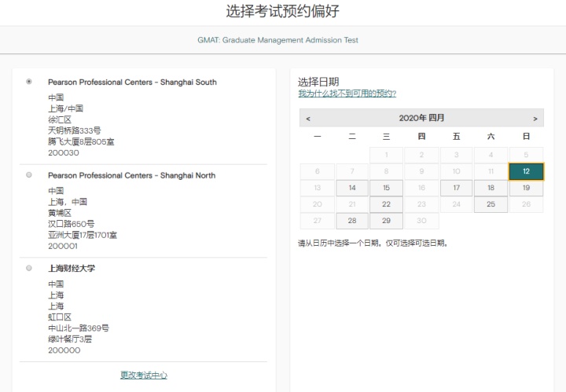Choose April 25 as the date

click(x=491, y=204)
